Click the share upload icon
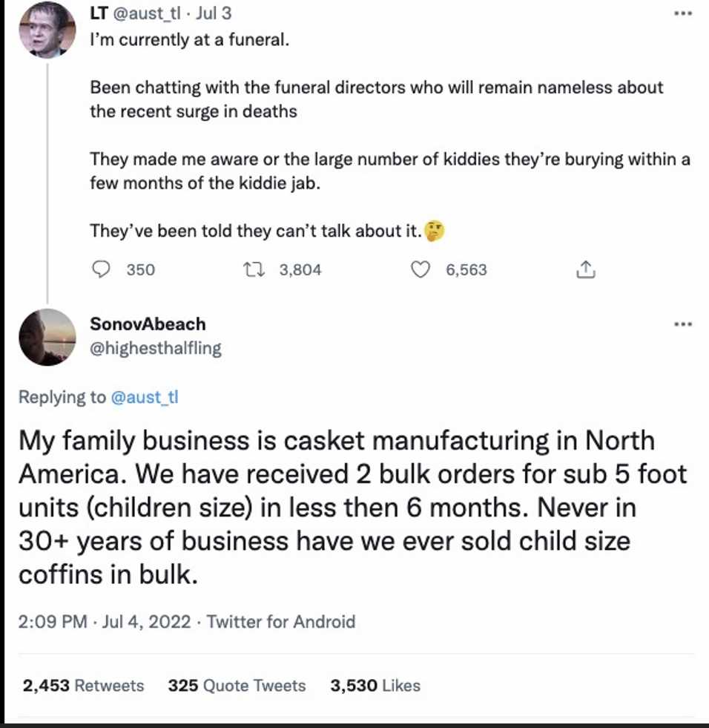This screenshot has width=709, height=728. coord(585,270)
